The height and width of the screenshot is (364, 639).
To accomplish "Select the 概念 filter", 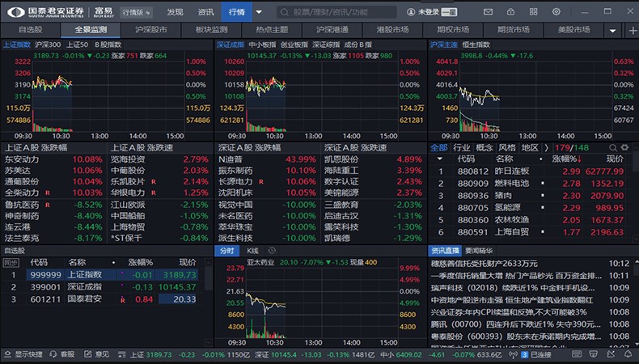I will 485,147.
